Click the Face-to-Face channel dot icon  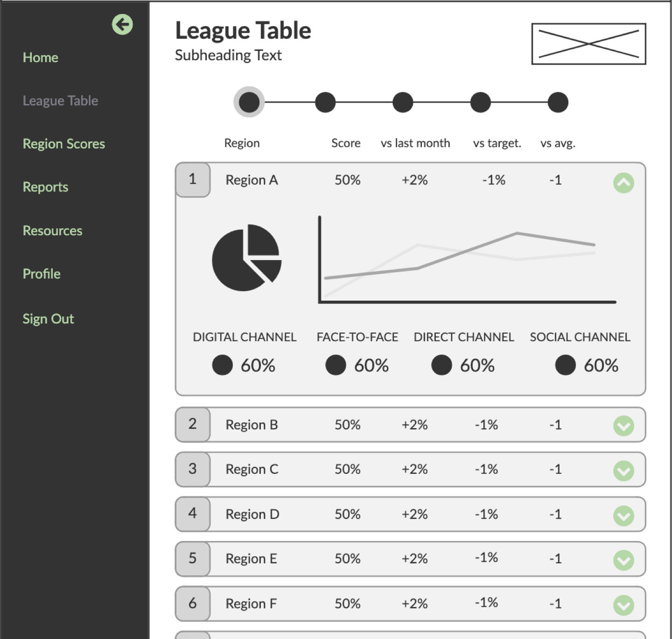[x=336, y=365]
